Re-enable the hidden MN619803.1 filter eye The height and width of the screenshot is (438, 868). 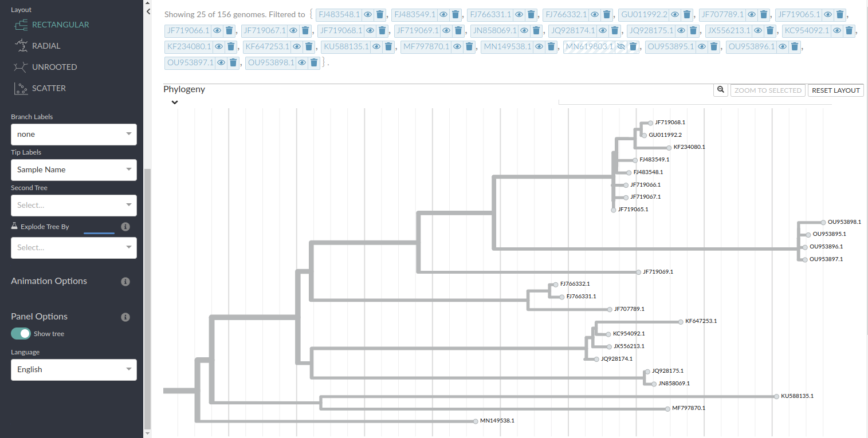click(621, 46)
